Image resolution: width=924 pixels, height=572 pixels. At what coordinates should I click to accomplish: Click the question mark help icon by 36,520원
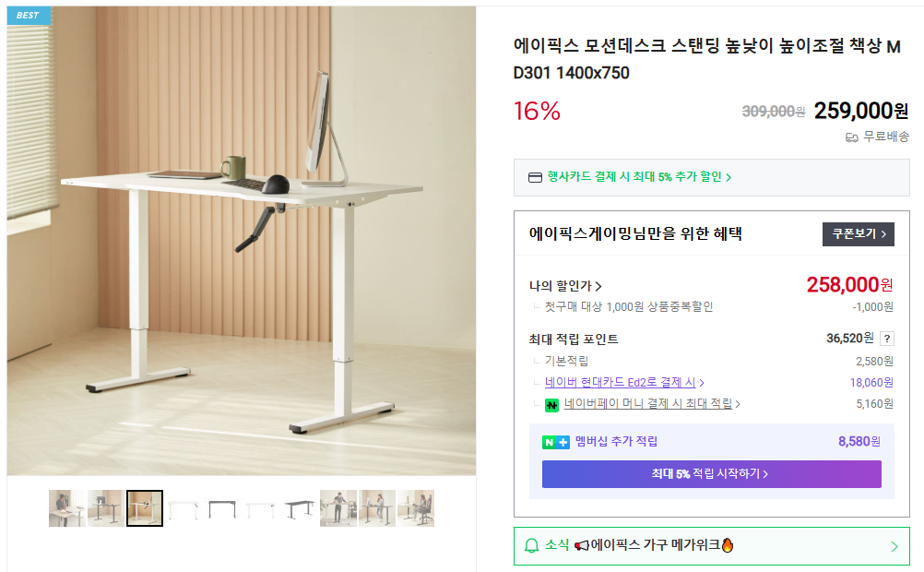click(x=886, y=339)
